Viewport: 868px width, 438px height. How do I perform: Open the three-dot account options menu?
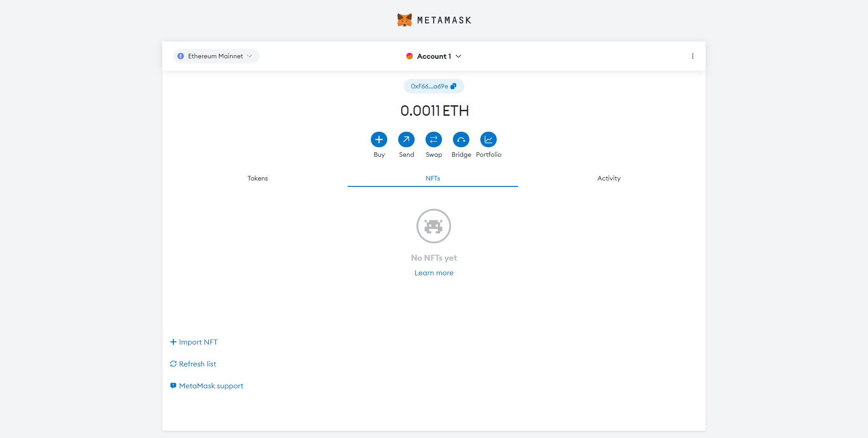point(692,56)
